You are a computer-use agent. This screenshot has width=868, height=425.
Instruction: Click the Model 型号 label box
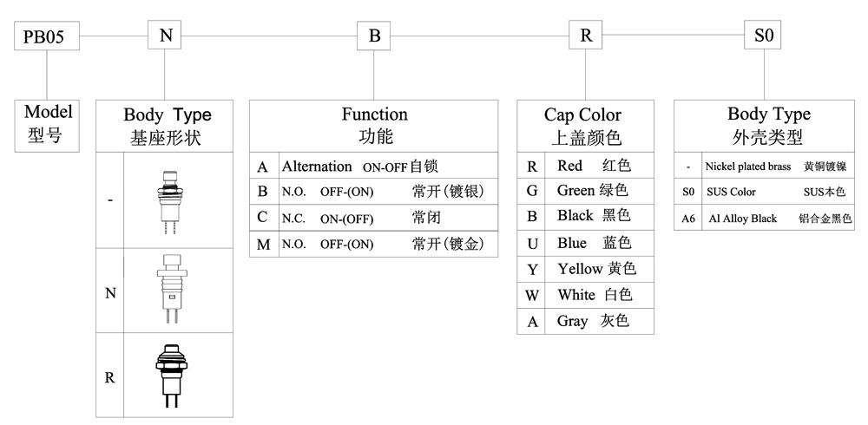point(48,124)
